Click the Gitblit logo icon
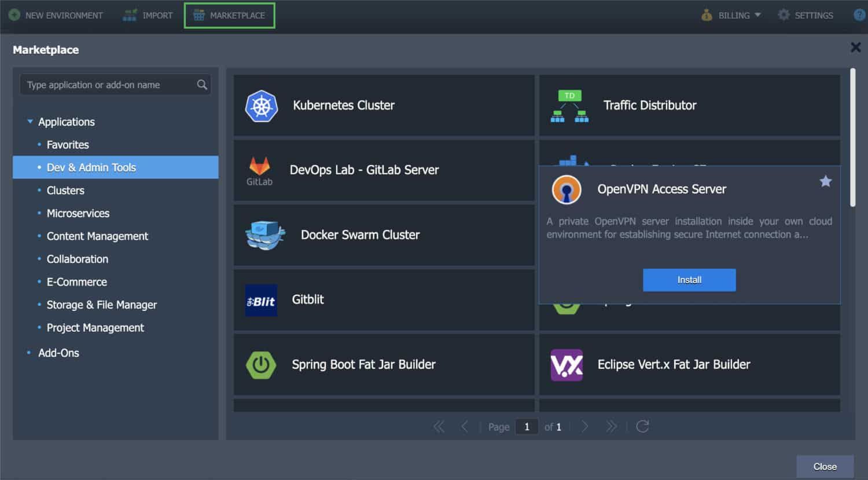The height and width of the screenshot is (480, 868). coord(261,301)
